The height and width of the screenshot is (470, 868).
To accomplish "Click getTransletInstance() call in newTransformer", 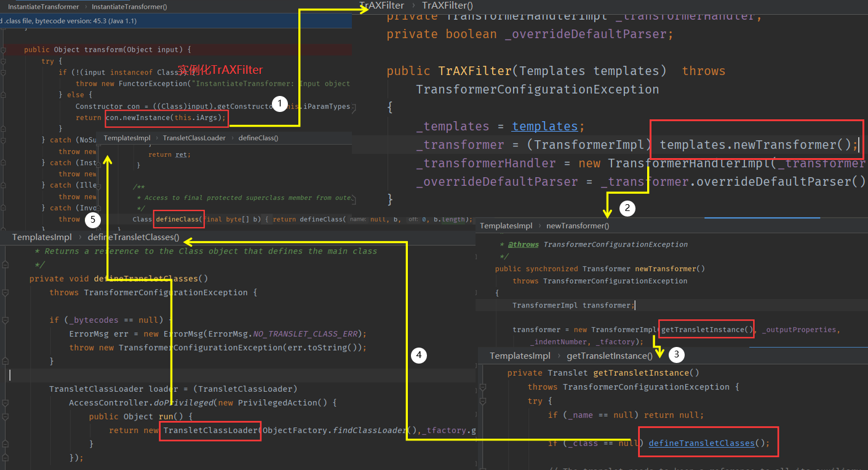I will click(707, 330).
